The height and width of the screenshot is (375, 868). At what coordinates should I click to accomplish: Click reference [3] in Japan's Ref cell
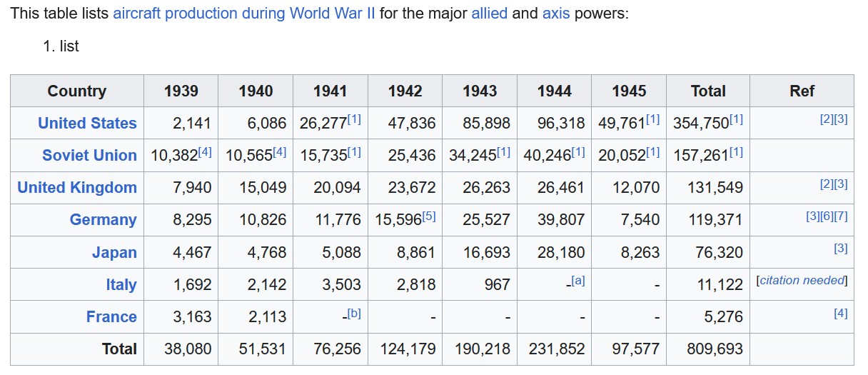click(x=841, y=248)
